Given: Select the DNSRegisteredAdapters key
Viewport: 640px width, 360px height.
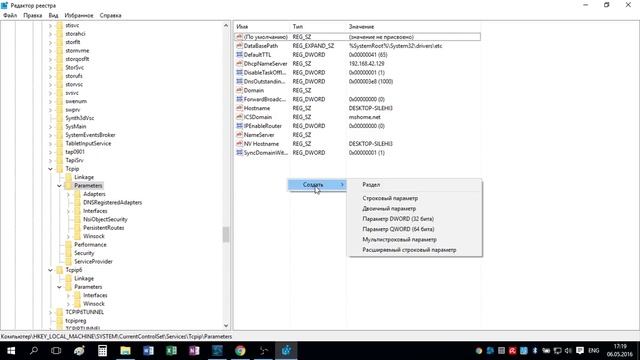Looking at the screenshot, I should (112, 202).
